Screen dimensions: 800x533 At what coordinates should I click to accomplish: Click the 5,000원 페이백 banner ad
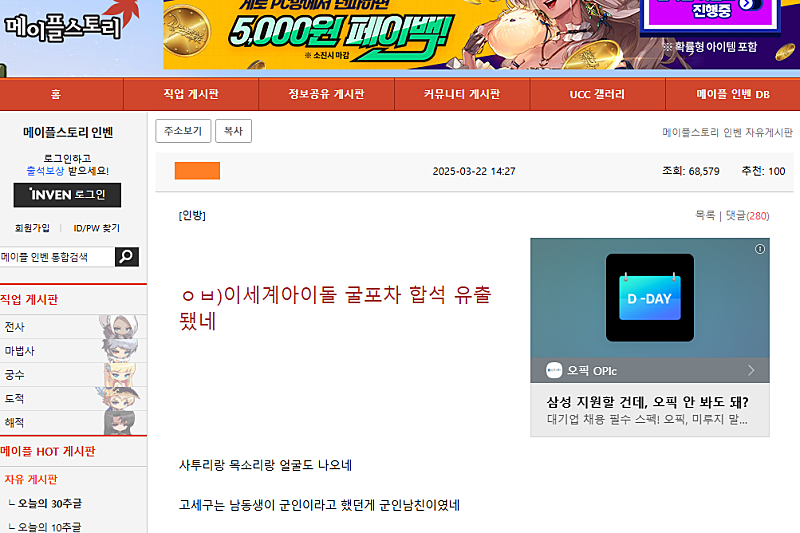point(401,35)
